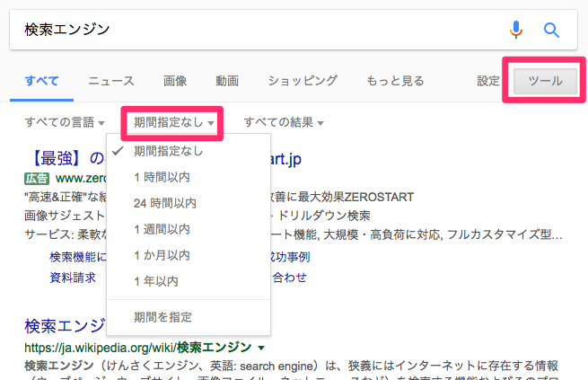
Task: Open the 【最強】 ad headline link
Action: click(68, 158)
